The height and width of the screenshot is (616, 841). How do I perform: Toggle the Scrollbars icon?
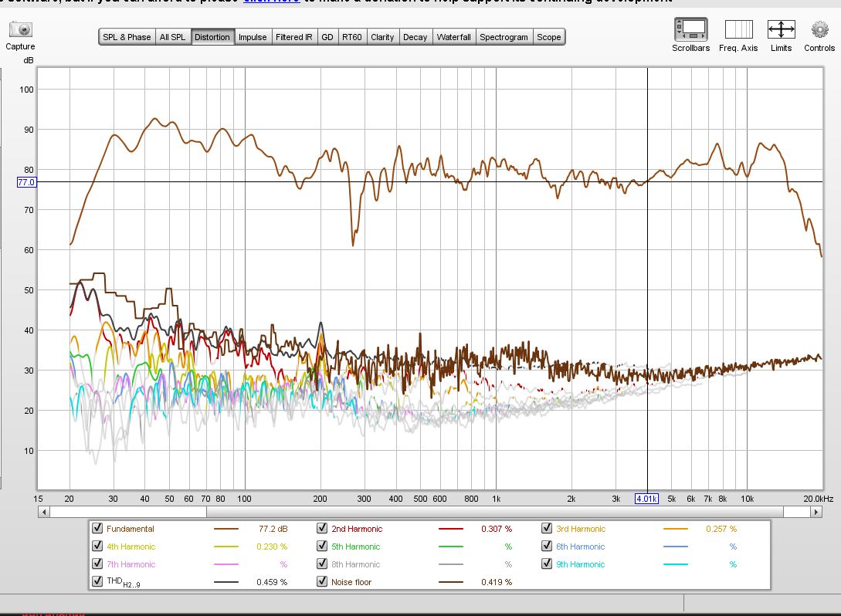(691, 29)
